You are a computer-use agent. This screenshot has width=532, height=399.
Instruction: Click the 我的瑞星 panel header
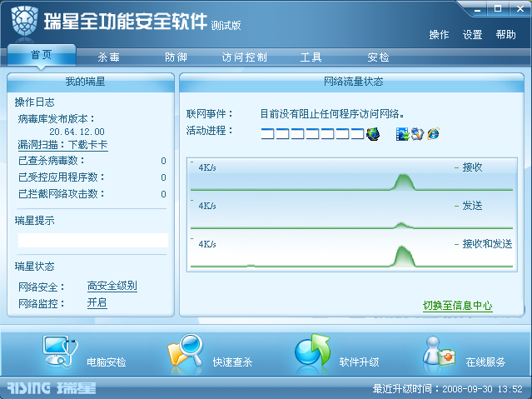91,82
